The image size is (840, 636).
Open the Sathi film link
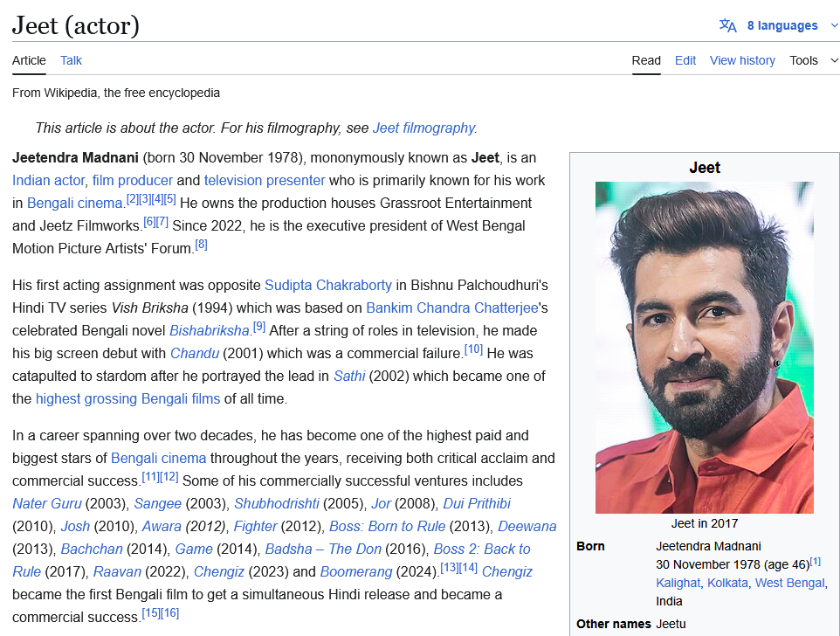349,377
